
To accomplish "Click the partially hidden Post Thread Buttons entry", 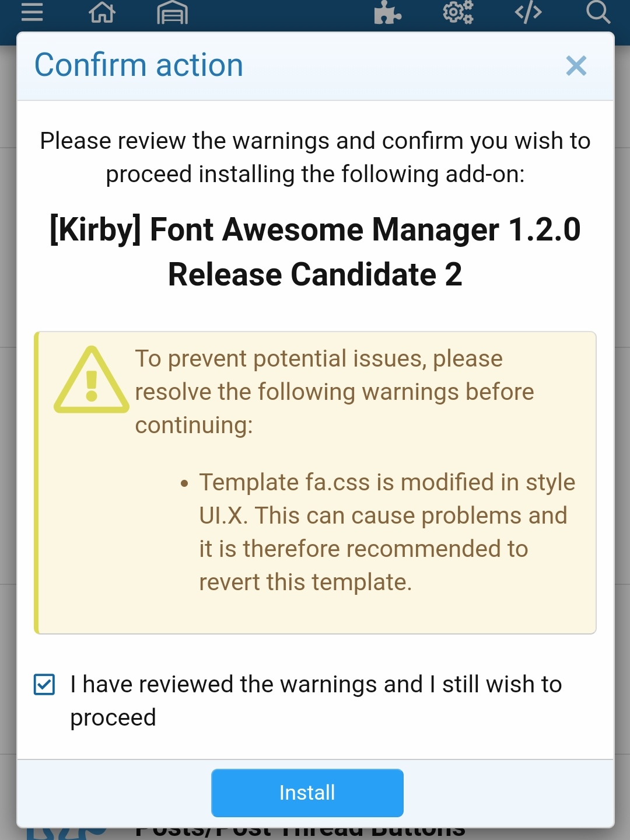I will [300, 831].
